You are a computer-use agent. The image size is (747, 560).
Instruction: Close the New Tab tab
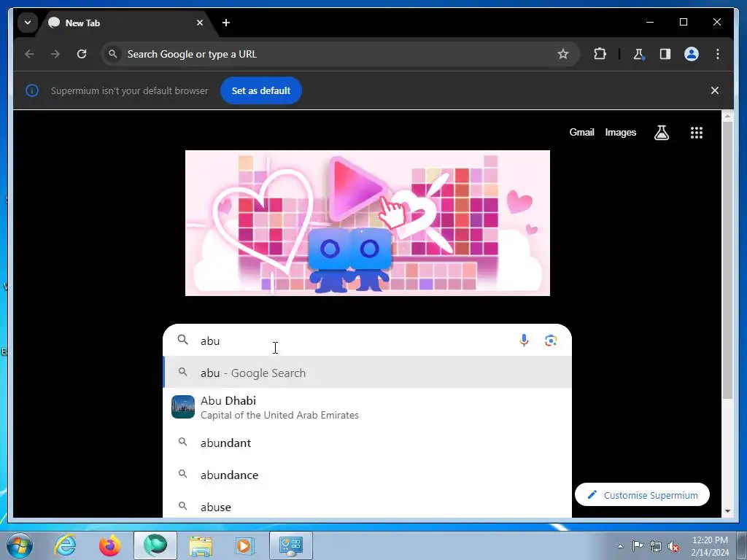pyautogui.click(x=200, y=23)
